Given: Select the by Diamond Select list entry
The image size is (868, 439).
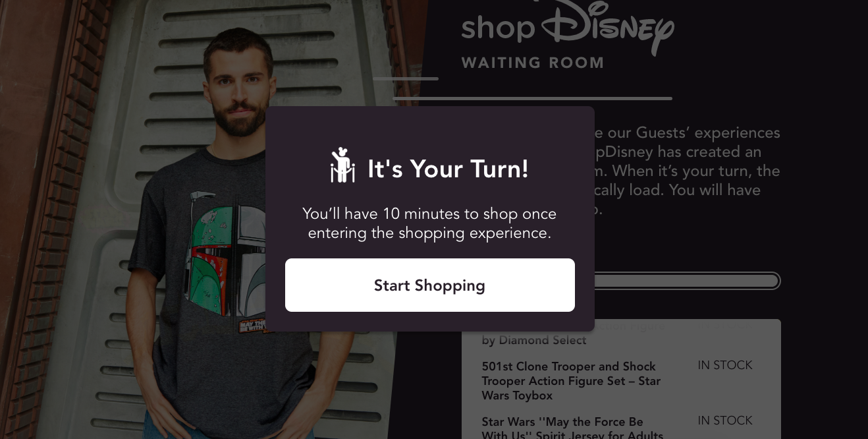Looking at the screenshot, I should point(534,340).
